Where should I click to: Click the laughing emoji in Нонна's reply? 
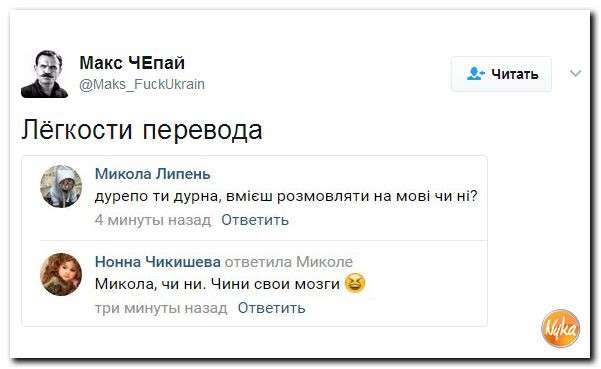pyautogui.click(x=355, y=284)
